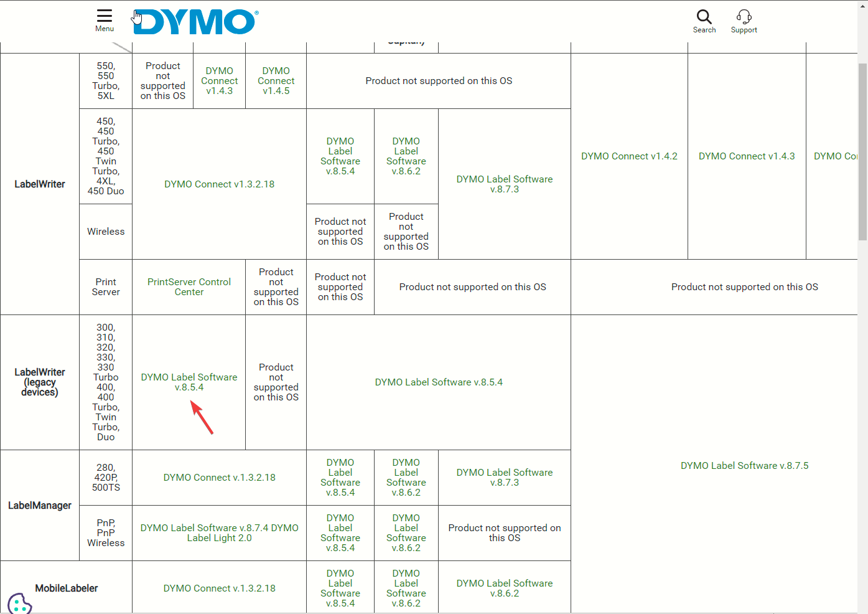The height and width of the screenshot is (614, 868).
Task: Open v.8.6.2 link in LabelManager 280 row
Action: [x=406, y=478]
